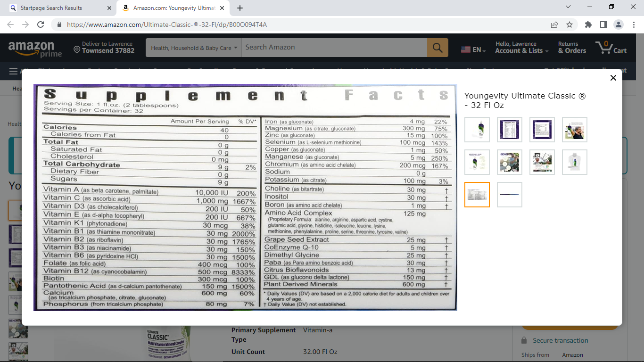644x362 pixels.
Task: Go forward in browser history
Action: [25, 25]
